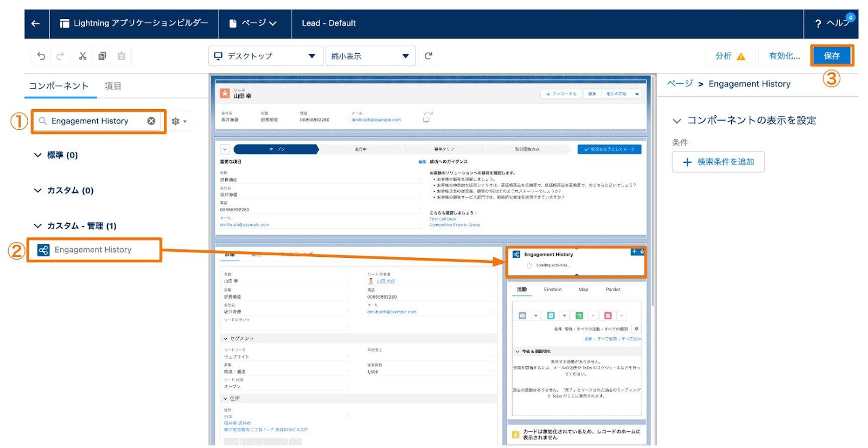Click the フォローする button
This screenshot has width=868, height=448.
561,94
